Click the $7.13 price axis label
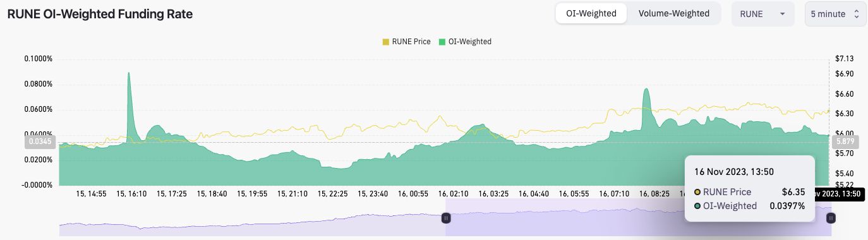The width and height of the screenshot is (868, 240). 845,59
